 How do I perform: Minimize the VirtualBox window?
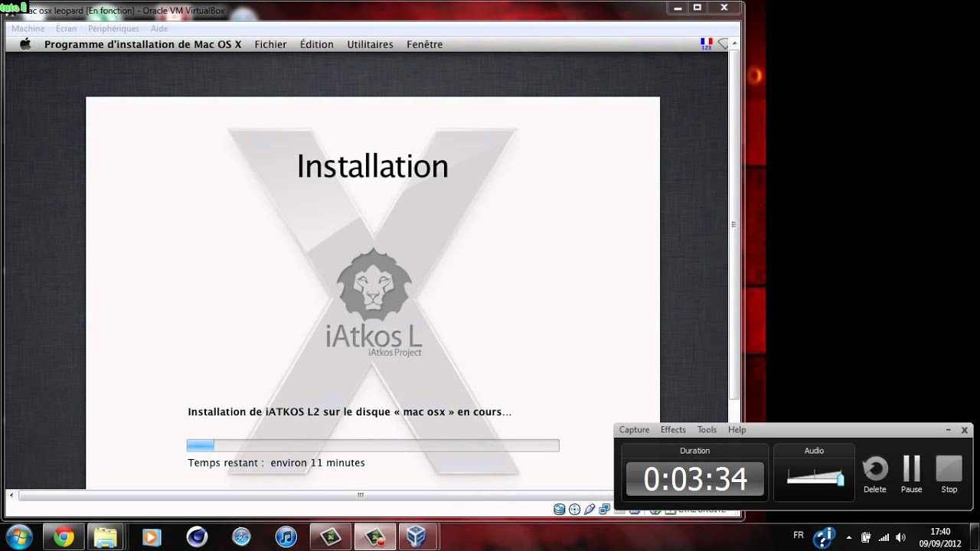tap(677, 8)
